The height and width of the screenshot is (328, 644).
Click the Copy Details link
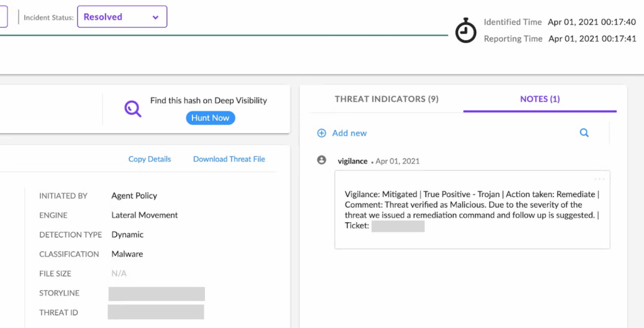click(150, 159)
